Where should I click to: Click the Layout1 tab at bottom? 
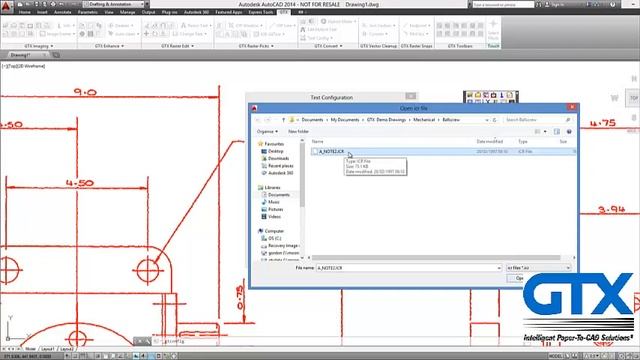pyautogui.click(x=48, y=349)
